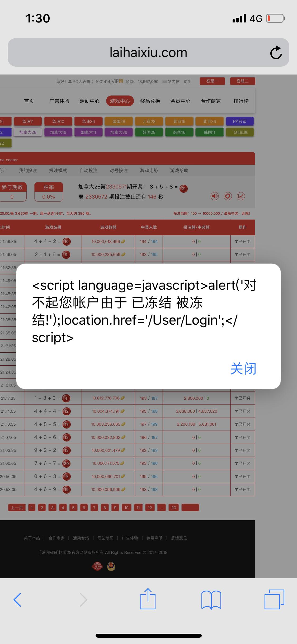
Task: Choose the 北京28 game button
Action: pos(149,121)
